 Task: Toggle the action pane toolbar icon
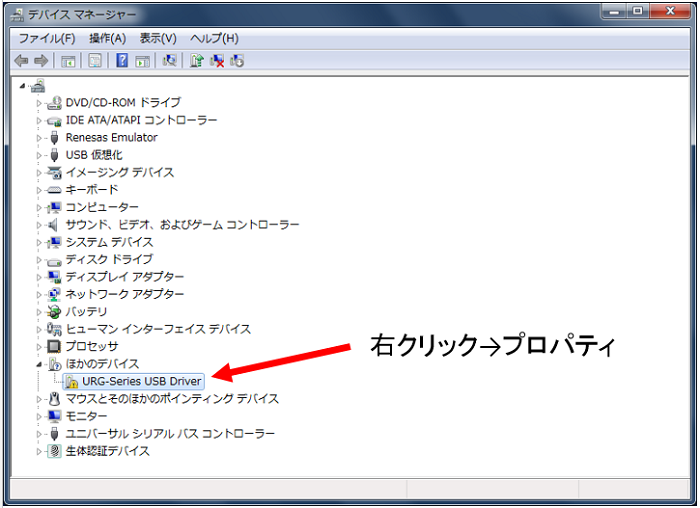(x=142, y=61)
